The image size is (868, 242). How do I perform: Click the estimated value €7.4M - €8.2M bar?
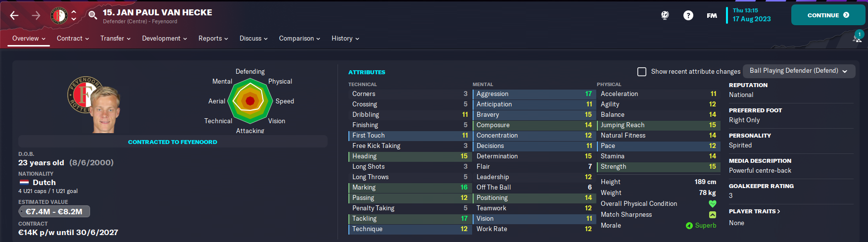pyautogui.click(x=54, y=211)
